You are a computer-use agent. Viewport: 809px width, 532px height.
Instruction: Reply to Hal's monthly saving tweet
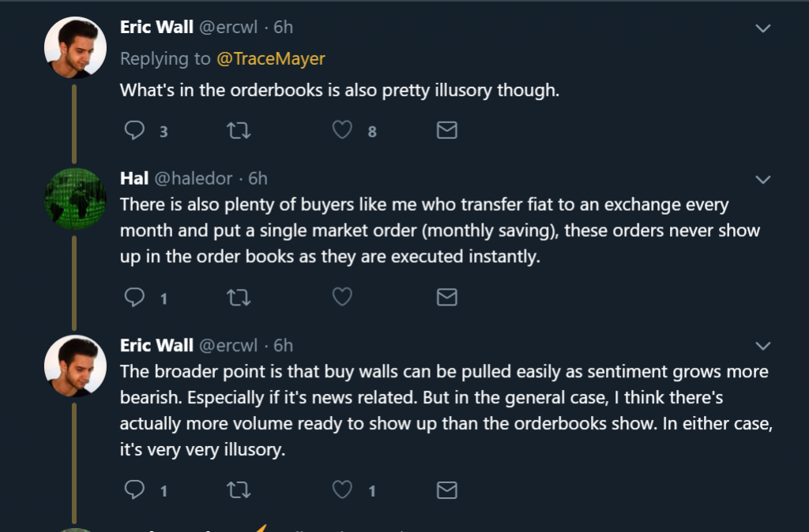pyautogui.click(x=135, y=297)
